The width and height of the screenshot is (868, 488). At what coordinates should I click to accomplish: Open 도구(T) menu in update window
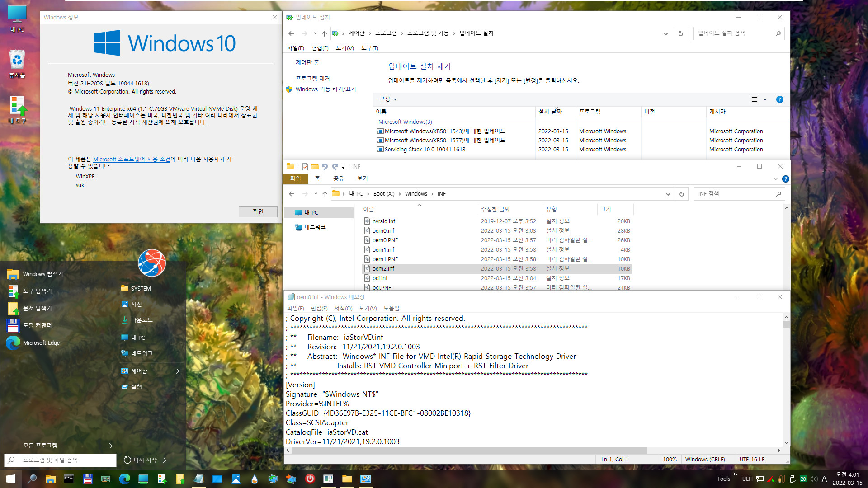click(369, 48)
